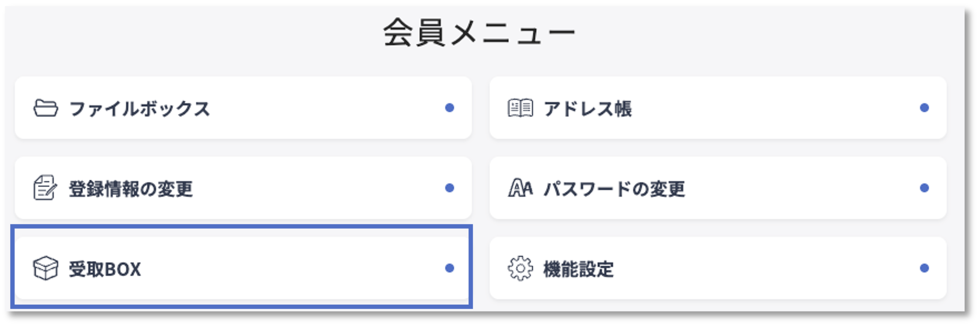Open the 機能設定 text label
980x326 pixels.
(x=578, y=269)
